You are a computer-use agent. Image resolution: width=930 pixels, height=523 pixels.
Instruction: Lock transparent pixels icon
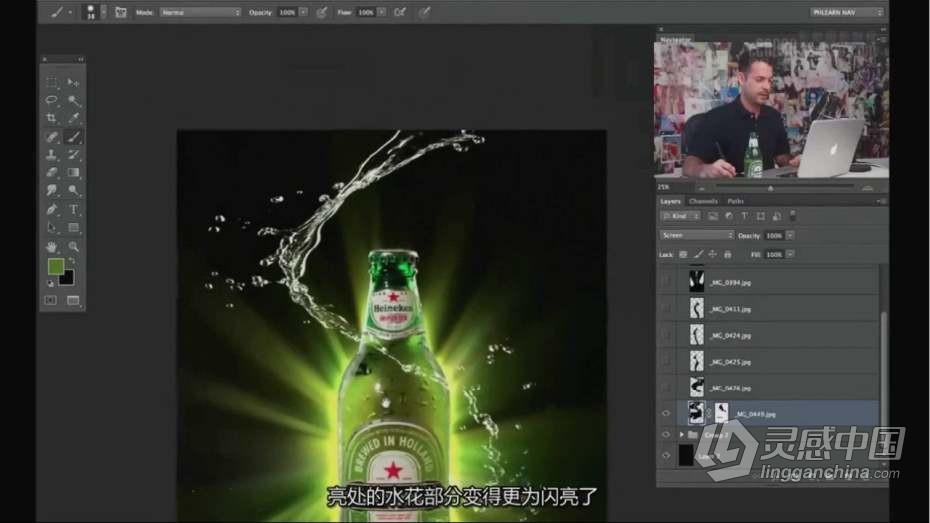pos(683,254)
